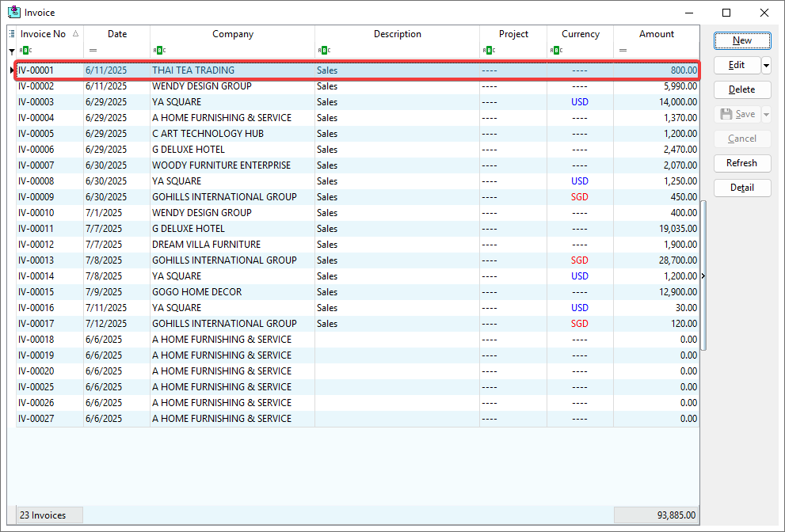
Task: Click the Invoice window app icon
Action: 14,12
